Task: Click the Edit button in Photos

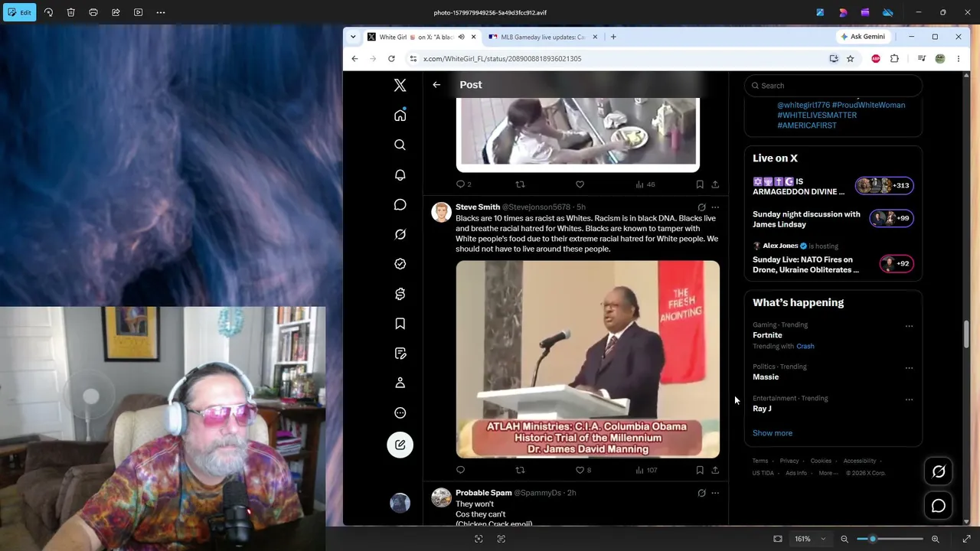Action: point(18,12)
